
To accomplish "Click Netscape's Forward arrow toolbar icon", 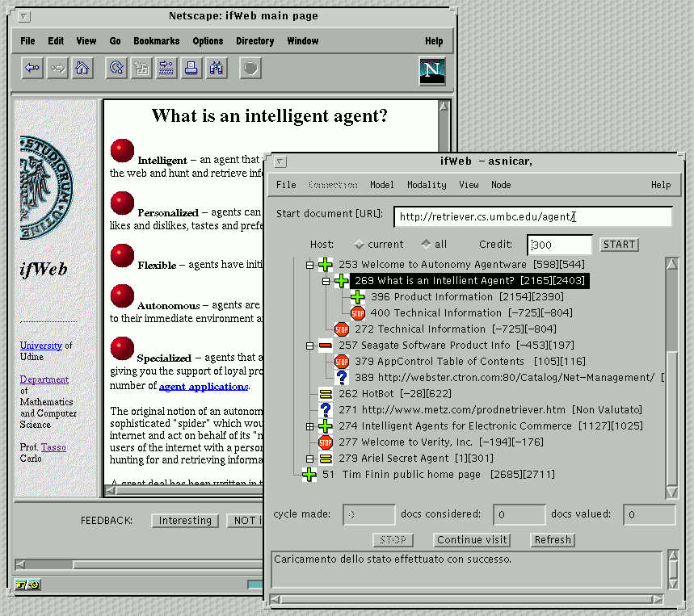I will [57, 68].
